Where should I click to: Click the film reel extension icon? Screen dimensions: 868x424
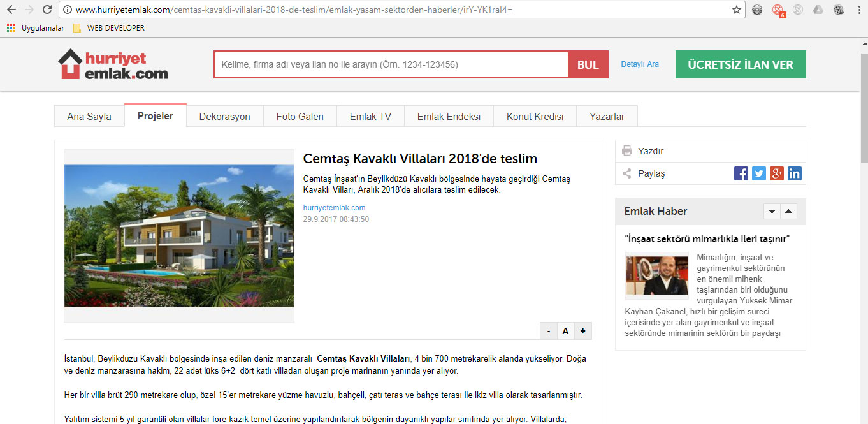839,10
